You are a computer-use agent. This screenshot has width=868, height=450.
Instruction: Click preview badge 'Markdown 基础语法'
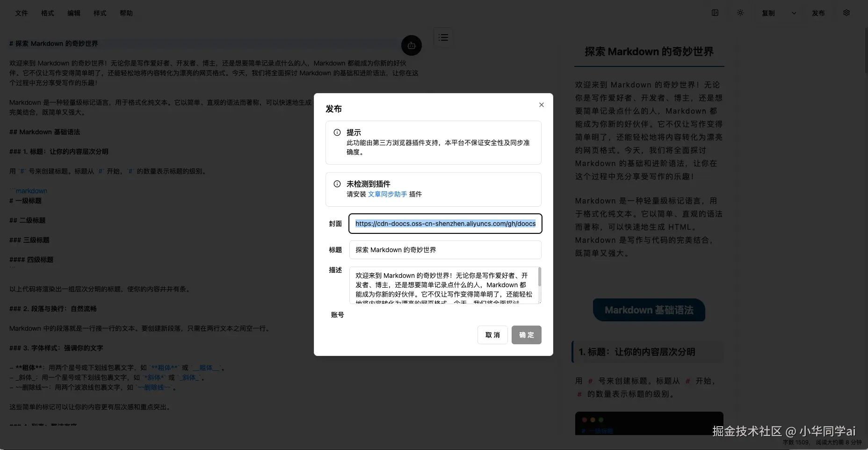pyautogui.click(x=649, y=310)
